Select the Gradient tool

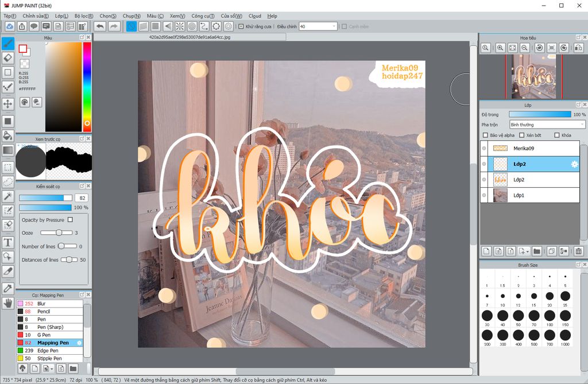click(8, 150)
